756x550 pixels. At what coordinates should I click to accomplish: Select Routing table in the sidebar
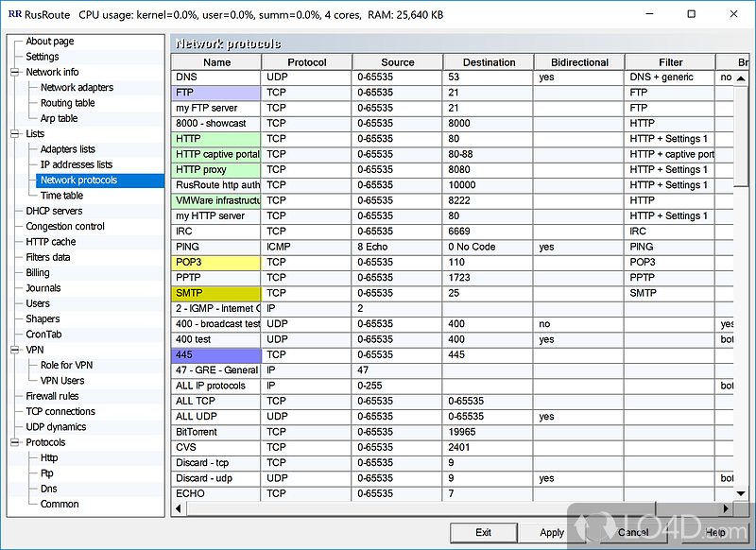pos(67,103)
